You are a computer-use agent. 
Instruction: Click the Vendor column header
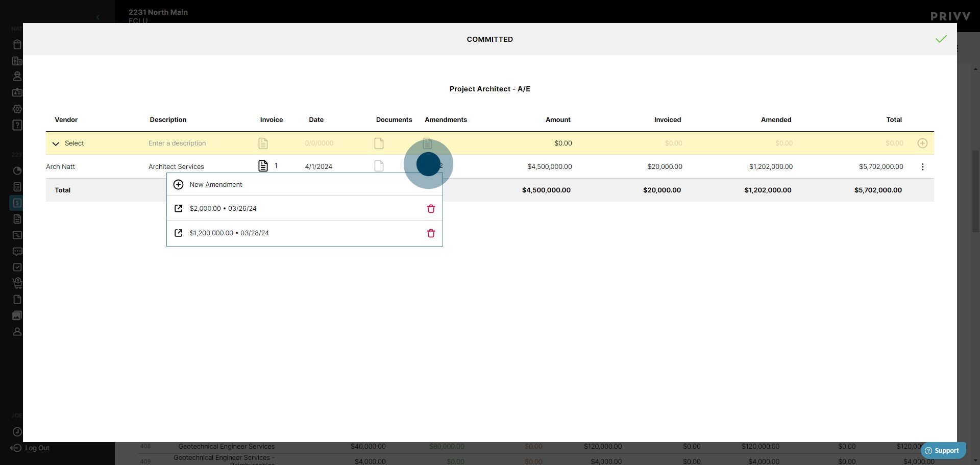(x=66, y=120)
